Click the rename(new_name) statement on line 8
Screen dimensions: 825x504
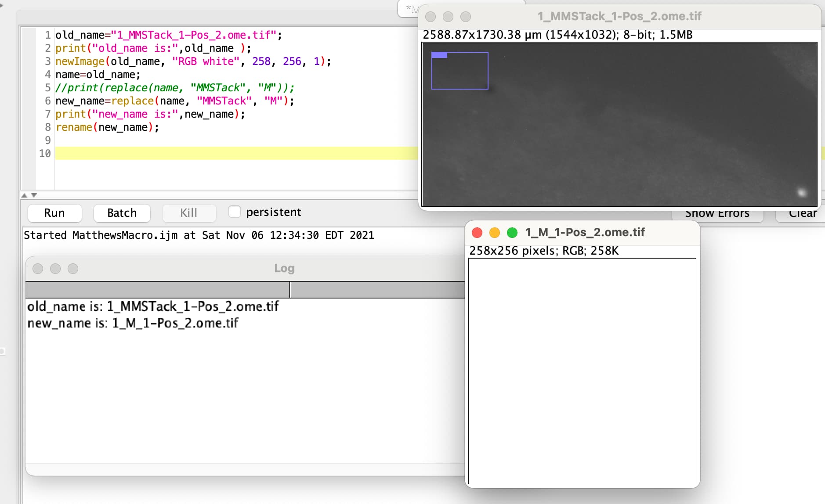pyautogui.click(x=106, y=127)
